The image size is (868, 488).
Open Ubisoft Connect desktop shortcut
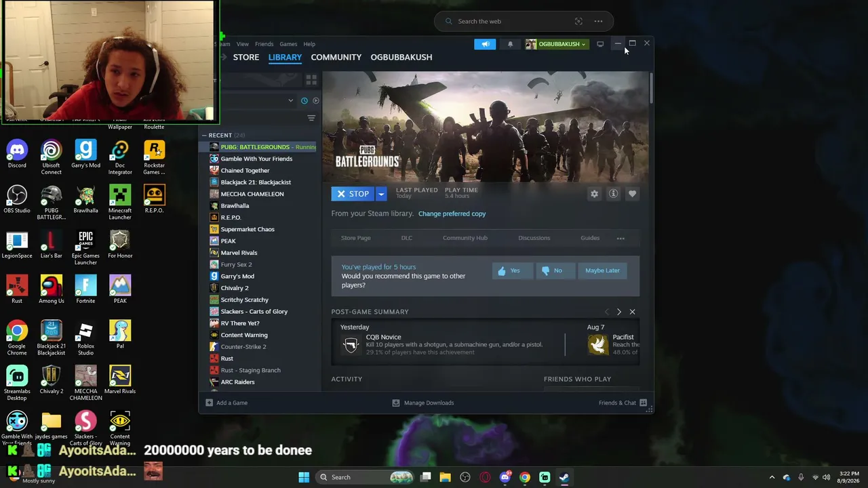[x=51, y=157]
